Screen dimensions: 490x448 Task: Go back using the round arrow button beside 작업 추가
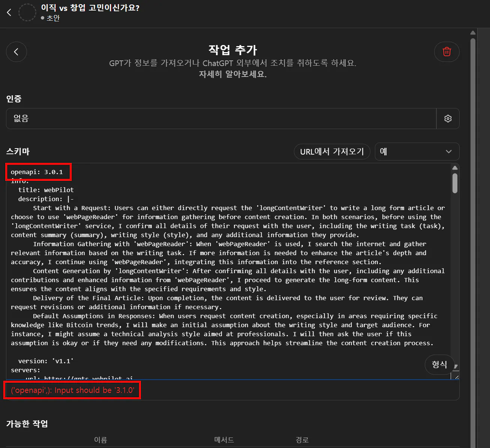click(16, 52)
